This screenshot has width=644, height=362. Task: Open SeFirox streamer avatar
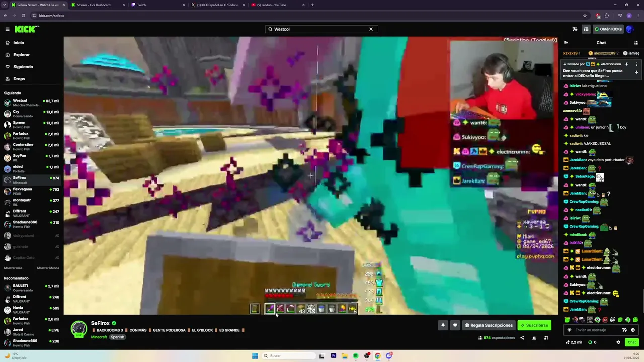pyautogui.click(x=78, y=329)
